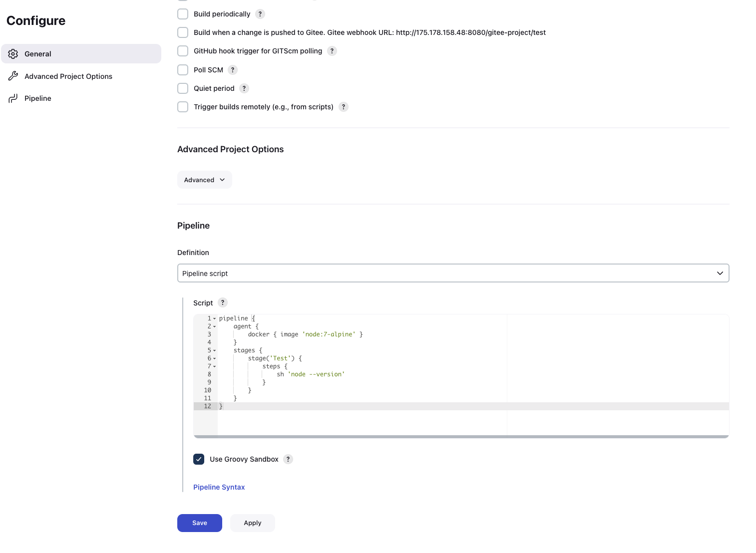Viewport: 756px width, 553px height.
Task: Click the 'node:7-alpine' string in the script
Action: [329, 334]
